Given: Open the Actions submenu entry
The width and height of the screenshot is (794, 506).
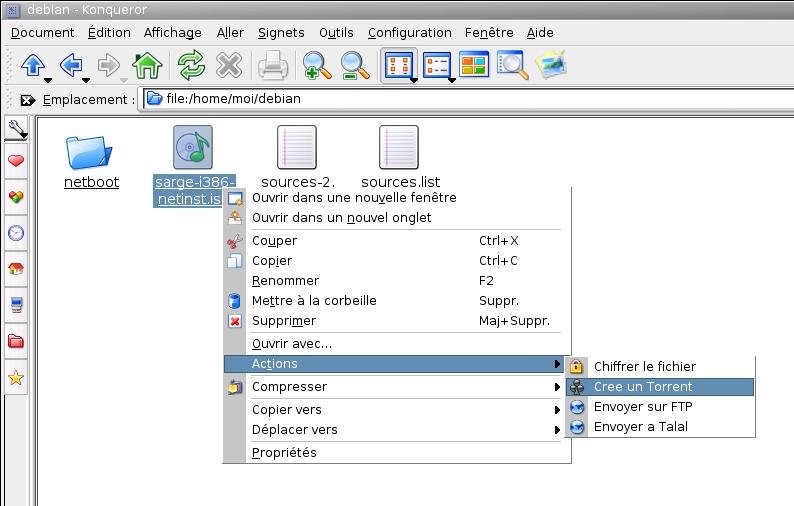Looking at the screenshot, I should (397, 364).
